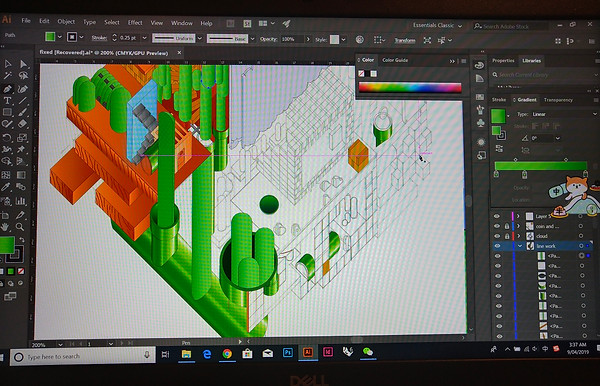
Task: Hide the cloud layer
Action: 497,236
